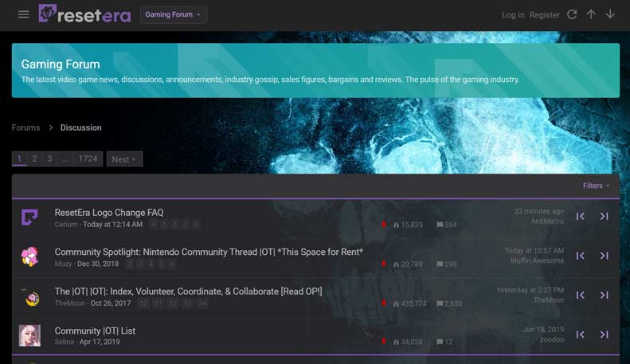Jump to bottom using the down arrow
The width and height of the screenshot is (630, 364).
[x=610, y=14]
